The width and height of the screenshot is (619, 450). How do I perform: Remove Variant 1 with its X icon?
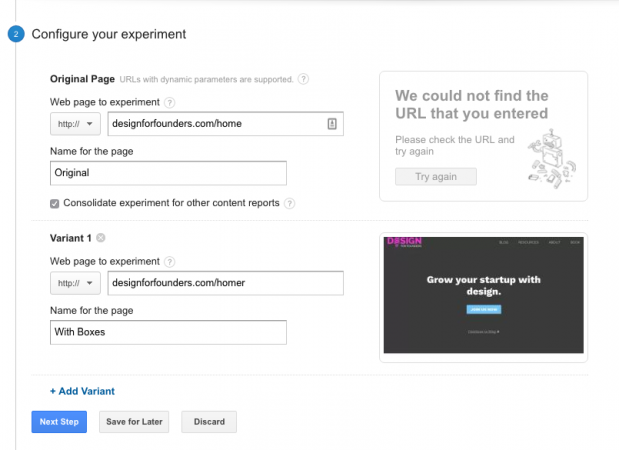tap(101, 238)
